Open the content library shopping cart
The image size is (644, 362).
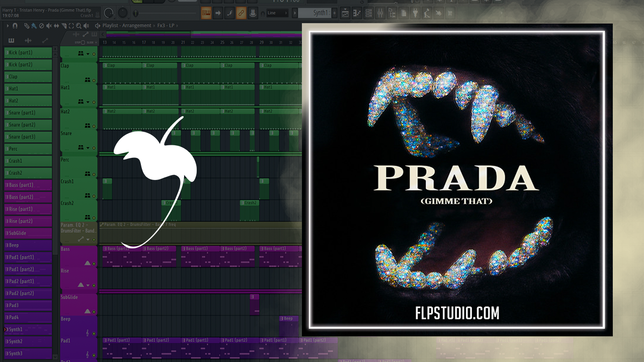[x=450, y=13]
